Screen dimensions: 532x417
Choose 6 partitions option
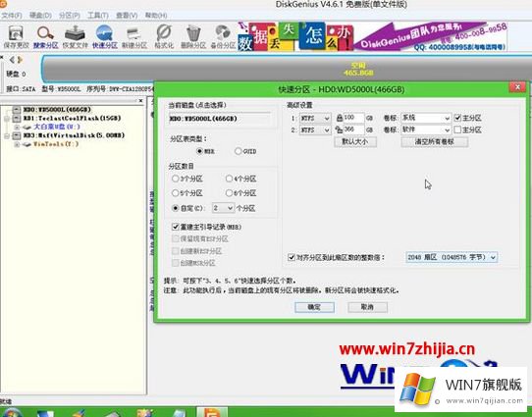tap(229, 193)
